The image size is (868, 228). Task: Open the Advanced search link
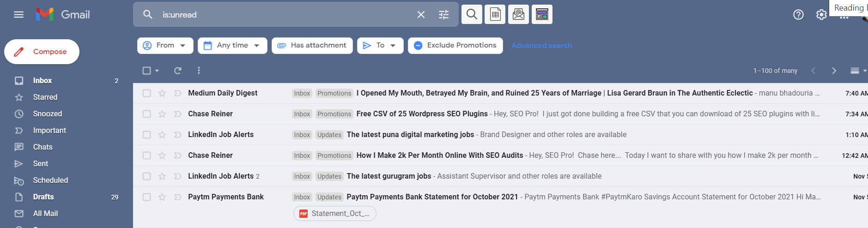[x=542, y=46]
